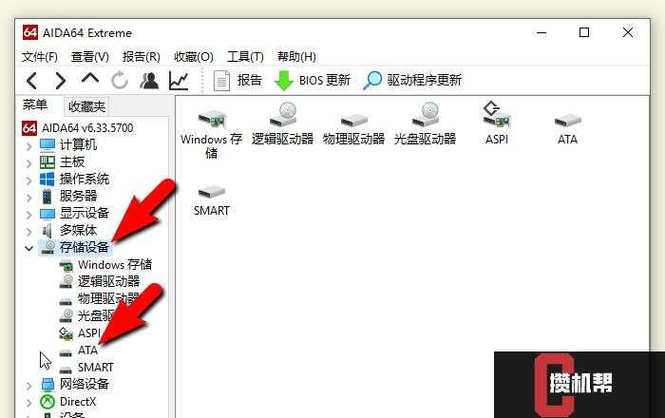Screen dimensions: 665x418
Task: Select 存储设备 in the tree
Action: tap(75, 247)
